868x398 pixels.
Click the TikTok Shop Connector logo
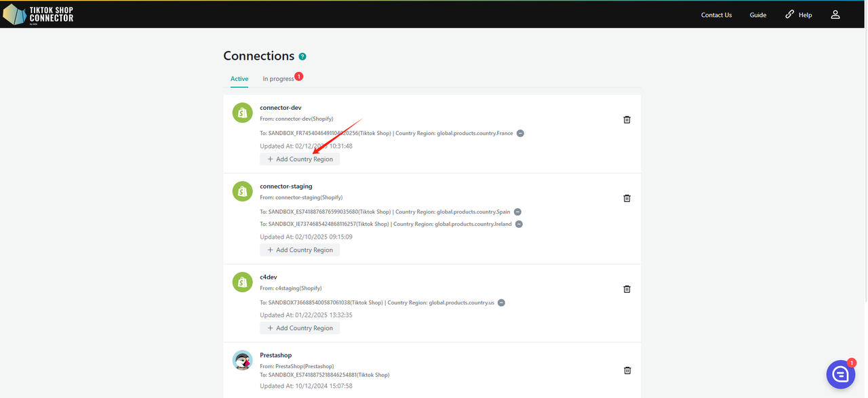[x=38, y=14]
